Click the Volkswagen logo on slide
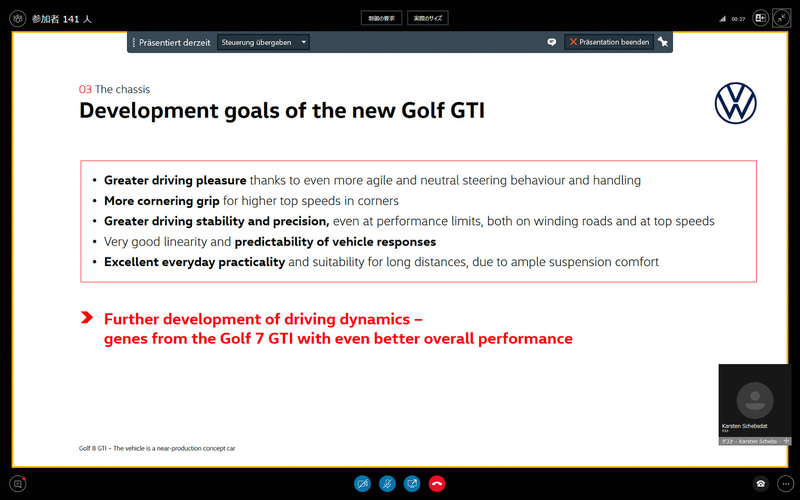The image size is (800, 500). (736, 103)
